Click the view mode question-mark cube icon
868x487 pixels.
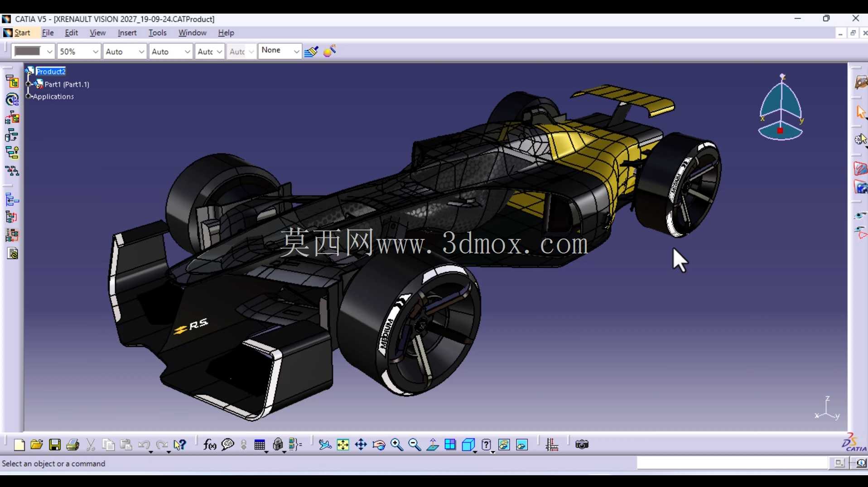click(486, 445)
